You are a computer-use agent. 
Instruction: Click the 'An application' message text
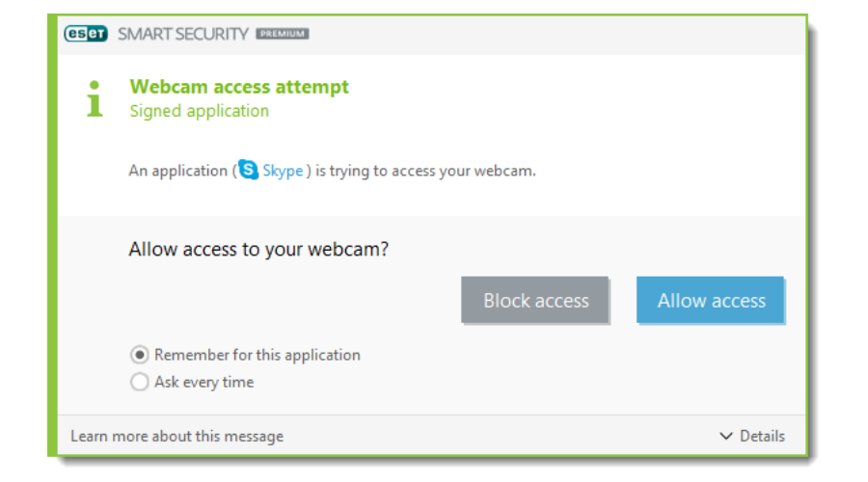point(178,171)
